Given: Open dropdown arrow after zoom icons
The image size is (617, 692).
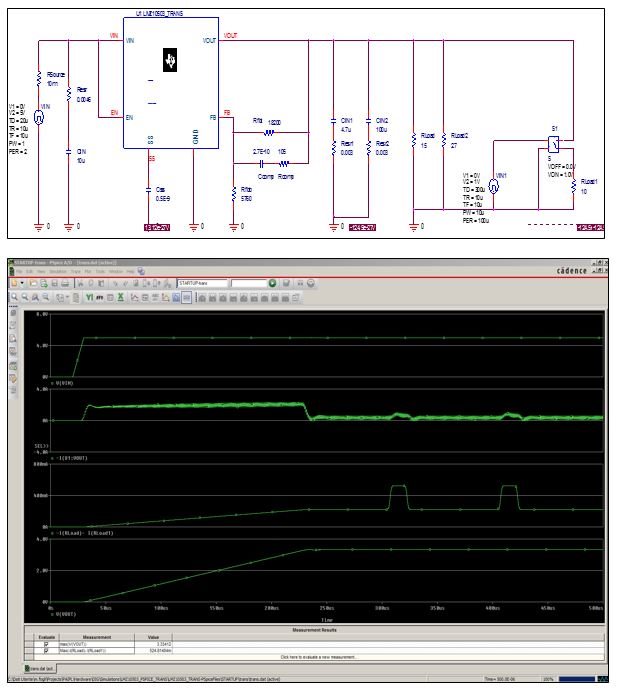Looking at the screenshot, I should pos(68,297).
